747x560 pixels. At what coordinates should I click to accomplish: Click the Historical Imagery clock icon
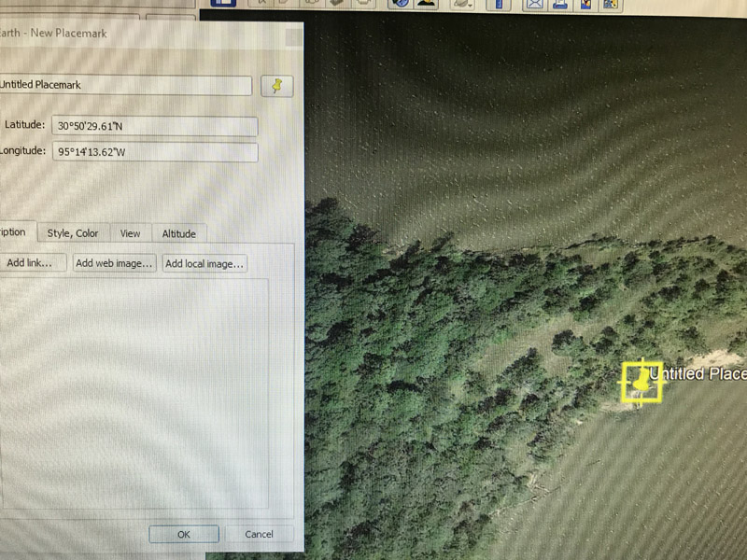(401, 4)
